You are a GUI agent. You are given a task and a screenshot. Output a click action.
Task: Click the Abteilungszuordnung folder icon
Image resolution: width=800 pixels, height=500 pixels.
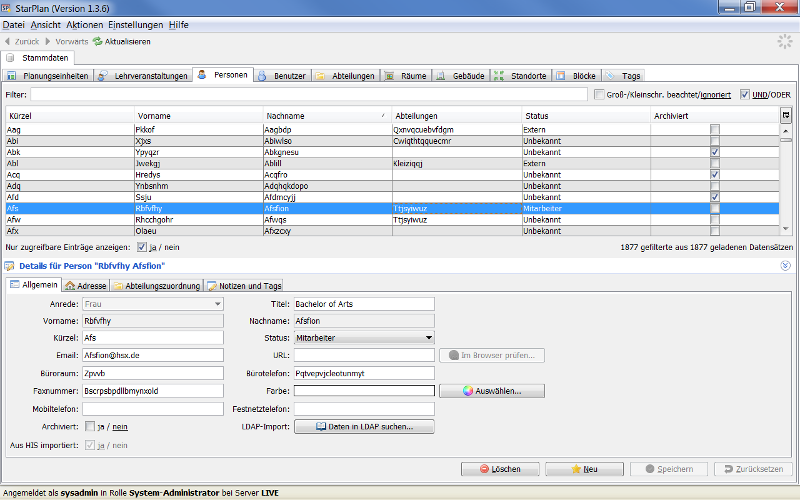118,286
